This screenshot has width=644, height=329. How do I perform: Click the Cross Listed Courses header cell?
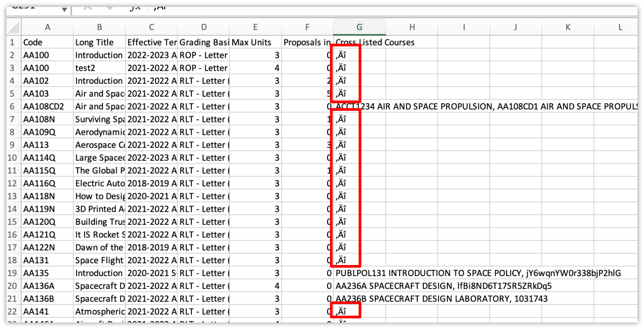[359, 42]
